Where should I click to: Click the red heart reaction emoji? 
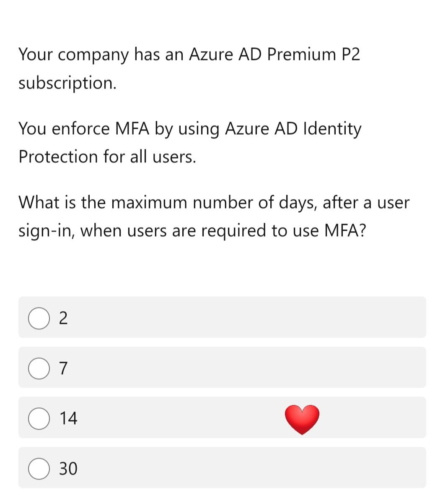pos(301,419)
